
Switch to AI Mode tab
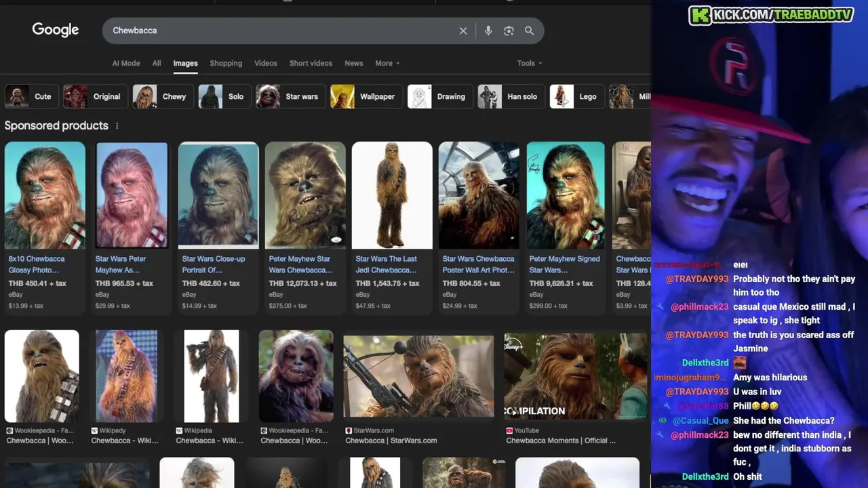pyautogui.click(x=126, y=63)
